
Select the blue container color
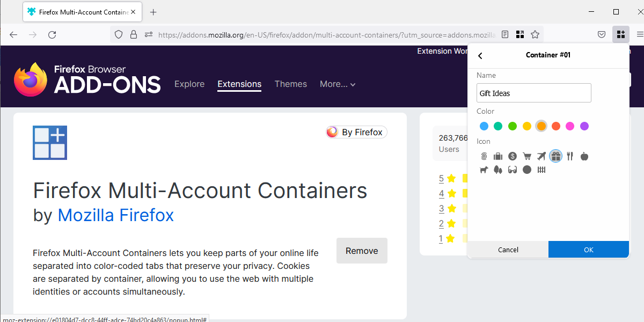pos(484,126)
